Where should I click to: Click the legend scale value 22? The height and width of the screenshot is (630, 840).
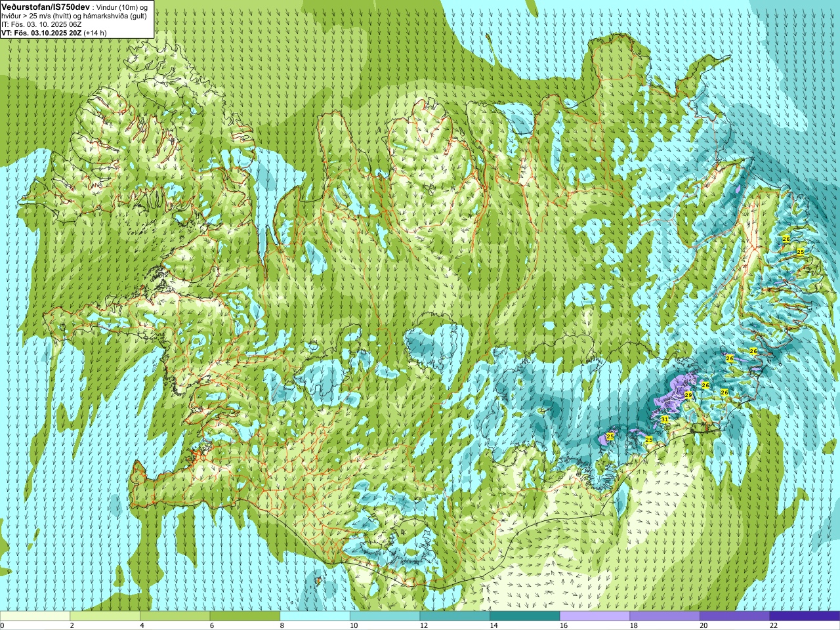point(773,625)
